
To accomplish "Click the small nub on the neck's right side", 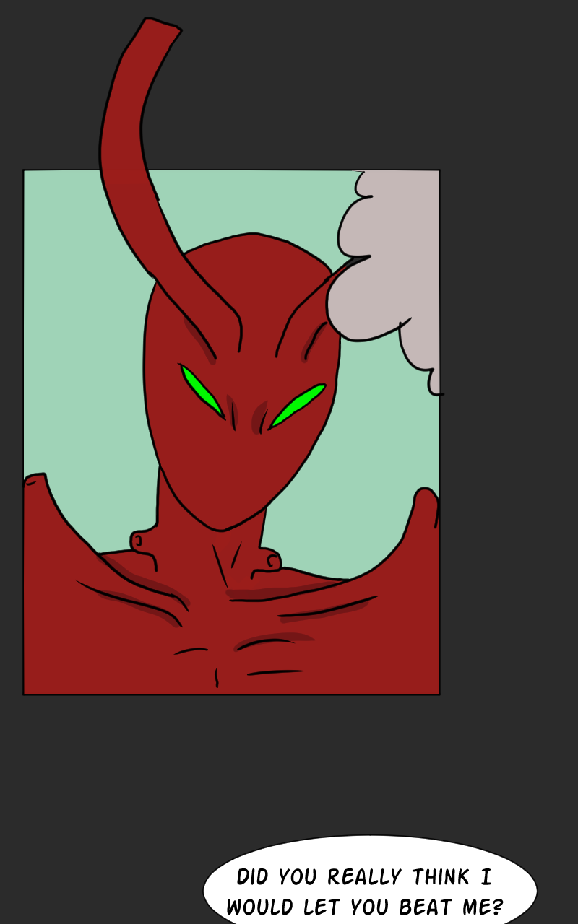I will 270,559.
